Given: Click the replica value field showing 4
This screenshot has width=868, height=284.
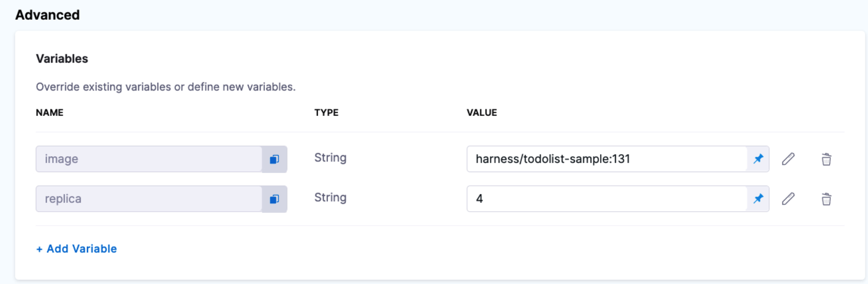Looking at the screenshot, I should tap(606, 199).
